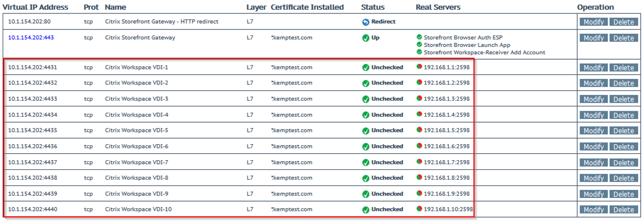Delete the Citrix Workspace VDI-3 service
This screenshot has height=221, width=644.
624,99
